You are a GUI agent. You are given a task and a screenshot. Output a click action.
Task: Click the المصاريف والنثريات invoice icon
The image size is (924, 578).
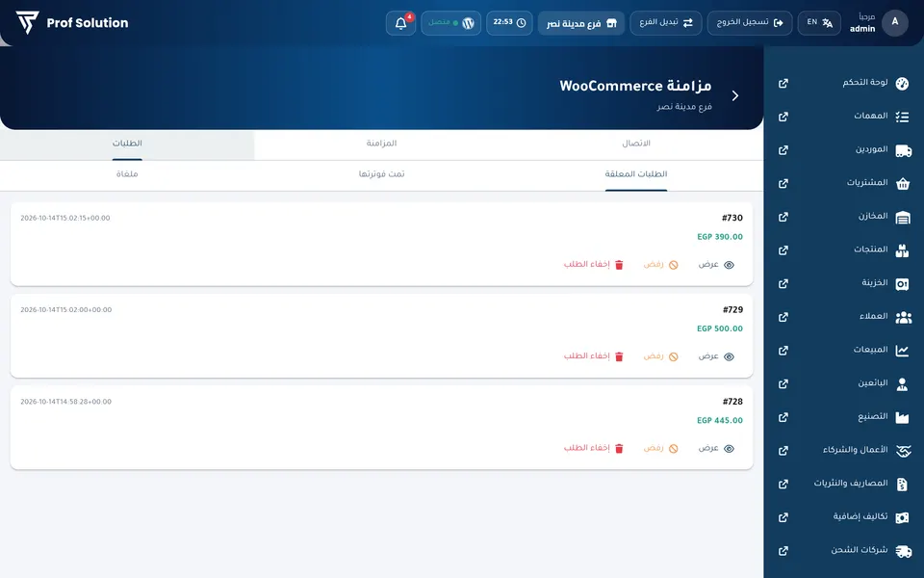902,485
